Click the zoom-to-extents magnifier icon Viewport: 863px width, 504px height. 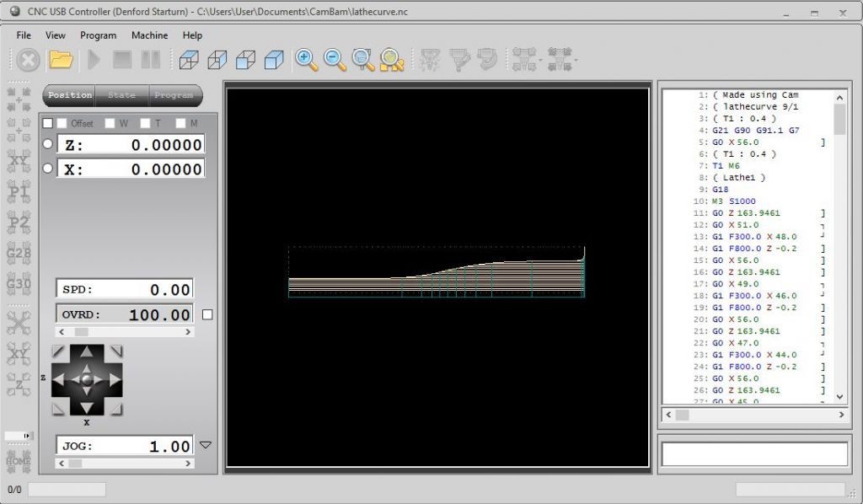(x=392, y=60)
